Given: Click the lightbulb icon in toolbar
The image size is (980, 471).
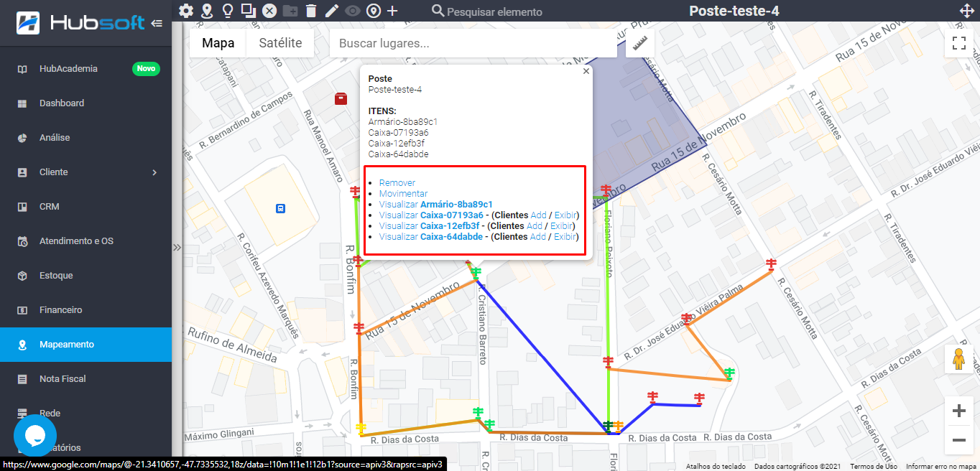Looking at the screenshot, I should coord(228,11).
